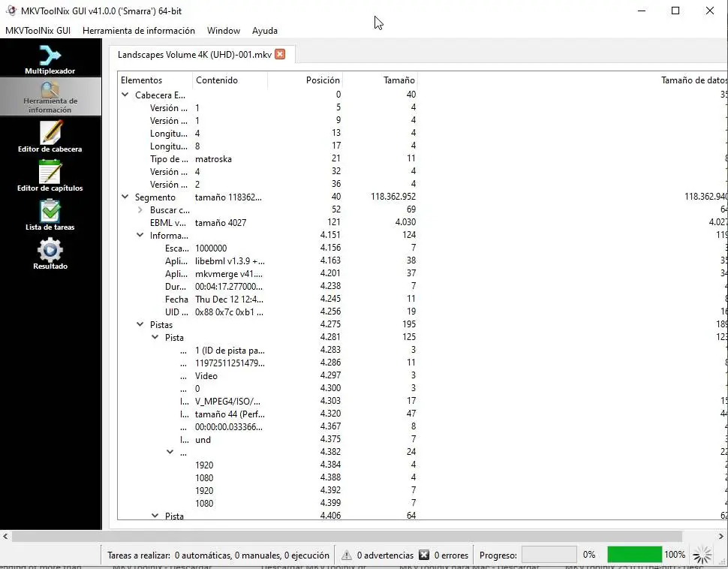This screenshot has height=569, width=728.
Task: Close the Landscapes Volume 4K mkv tab
Action: coord(280,54)
